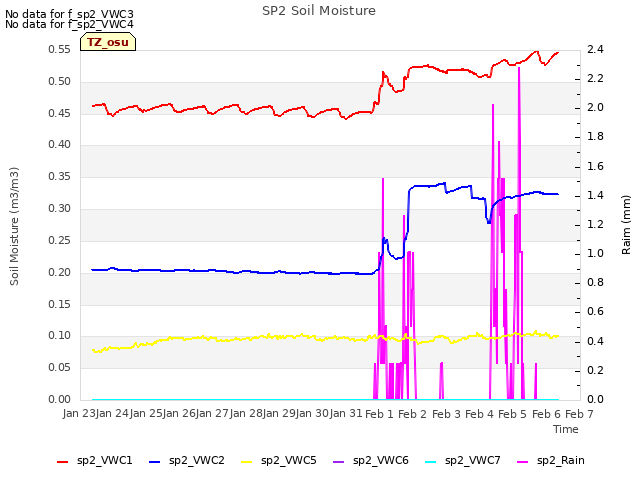Click the Jan 25 x-axis tick label

pos(145,413)
